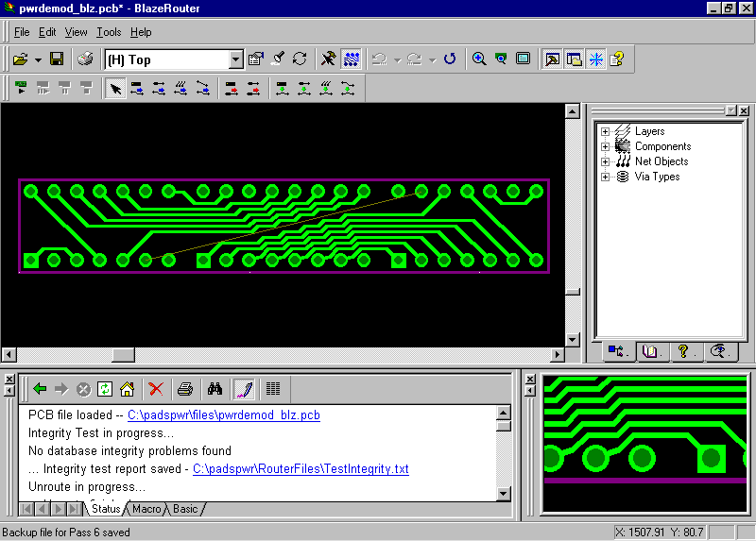Viewport: 756px width, 541px height.
Task: Click the Home icon in output toolbar
Action: [128, 389]
